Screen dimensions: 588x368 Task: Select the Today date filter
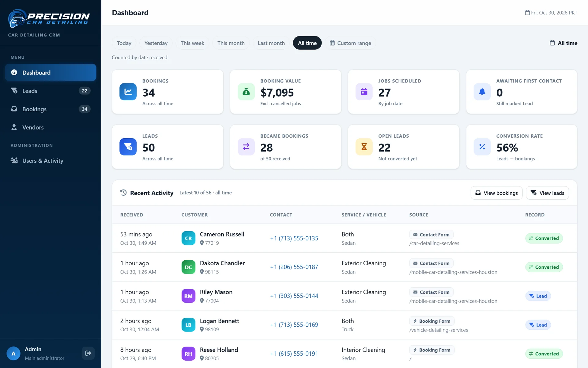pyautogui.click(x=124, y=43)
